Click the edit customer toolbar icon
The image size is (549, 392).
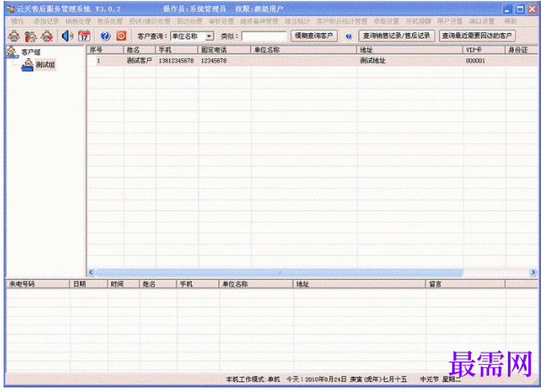[30, 36]
